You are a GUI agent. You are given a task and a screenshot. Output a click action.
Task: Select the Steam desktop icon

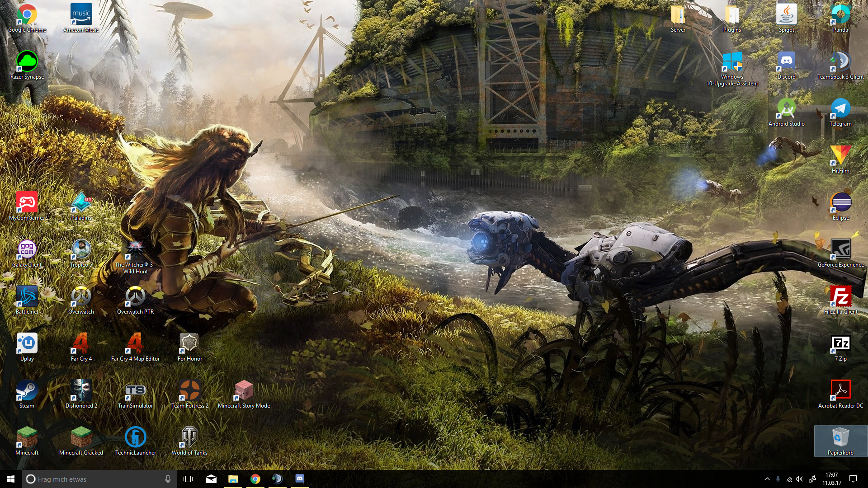(x=27, y=394)
